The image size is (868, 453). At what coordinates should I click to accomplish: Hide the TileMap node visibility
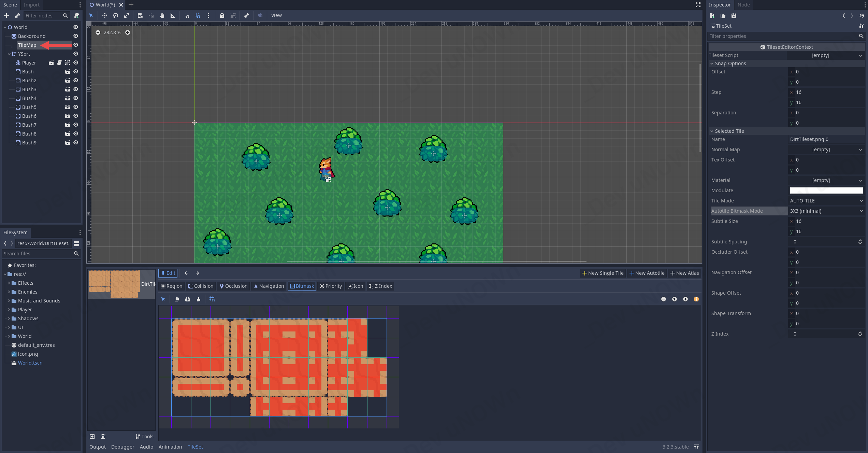pos(76,45)
